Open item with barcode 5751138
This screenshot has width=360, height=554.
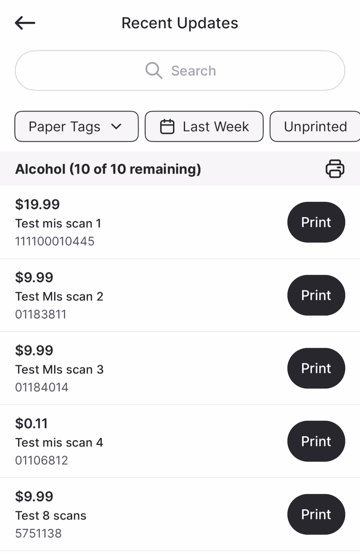[180, 514]
